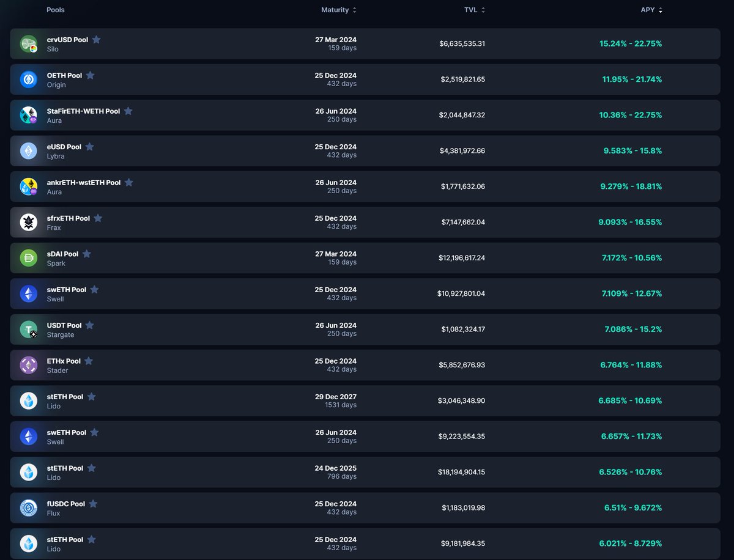This screenshot has height=560, width=734.
Task: Click the $1,183,019.98 TVL value
Action: [463, 508]
